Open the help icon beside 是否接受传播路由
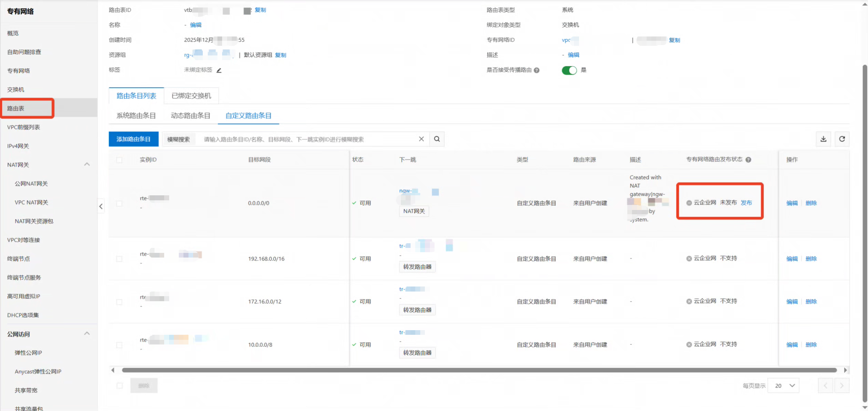 tap(536, 70)
